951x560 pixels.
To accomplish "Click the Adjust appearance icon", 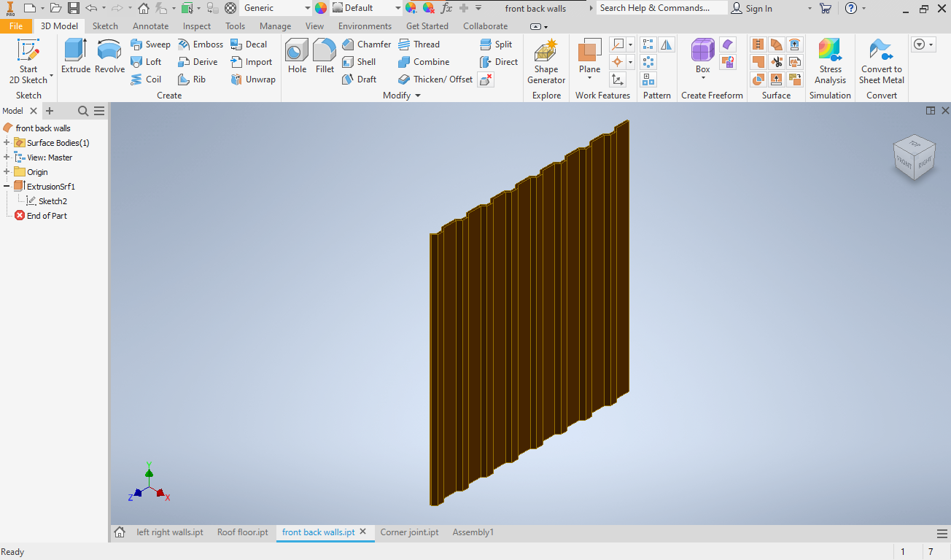I will pyautogui.click(x=411, y=8).
